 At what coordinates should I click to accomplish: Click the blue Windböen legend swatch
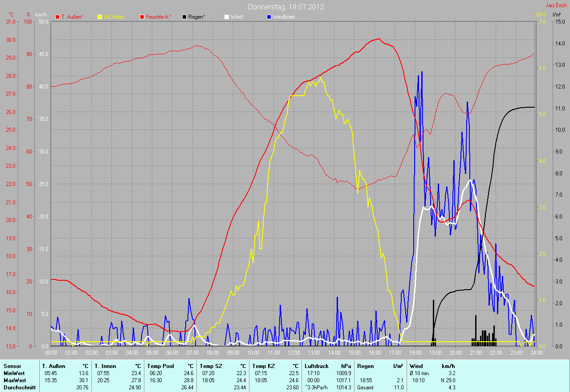pyautogui.click(x=269, y=17)
